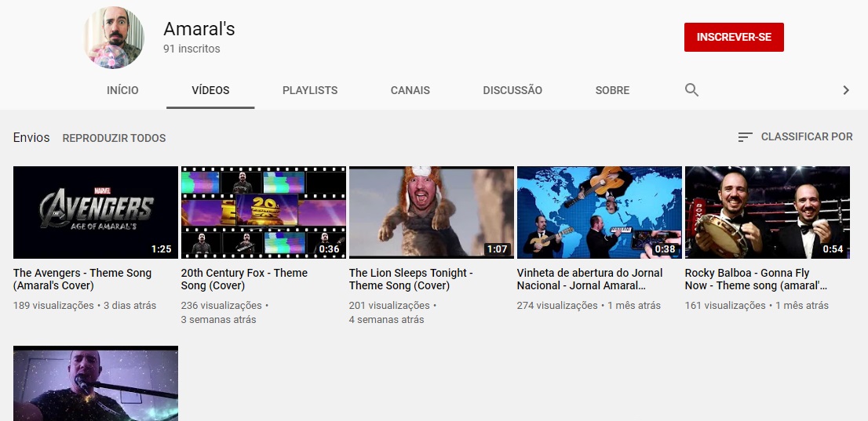Play the partially visible singer video thumbnail
The width and height of the screenshot is (868, 421).
(x=96, y=383)
